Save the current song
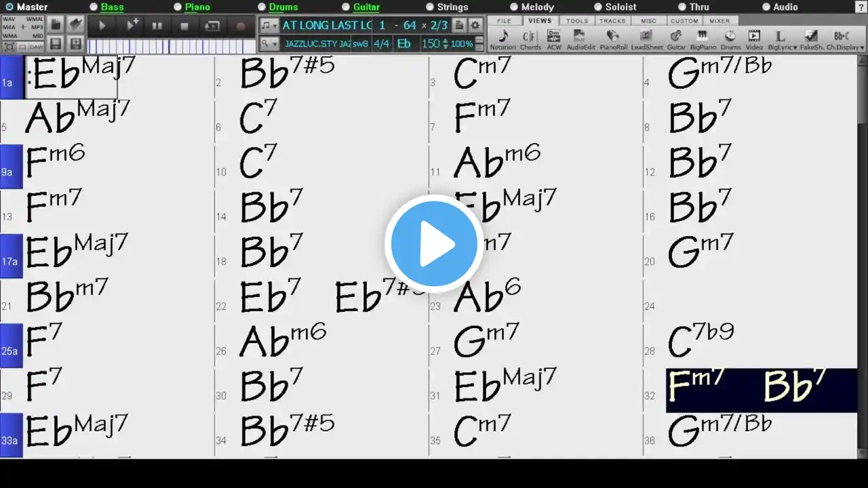This screenshot has width=868, height=488. pyautogui.click(x=56, y=45)
